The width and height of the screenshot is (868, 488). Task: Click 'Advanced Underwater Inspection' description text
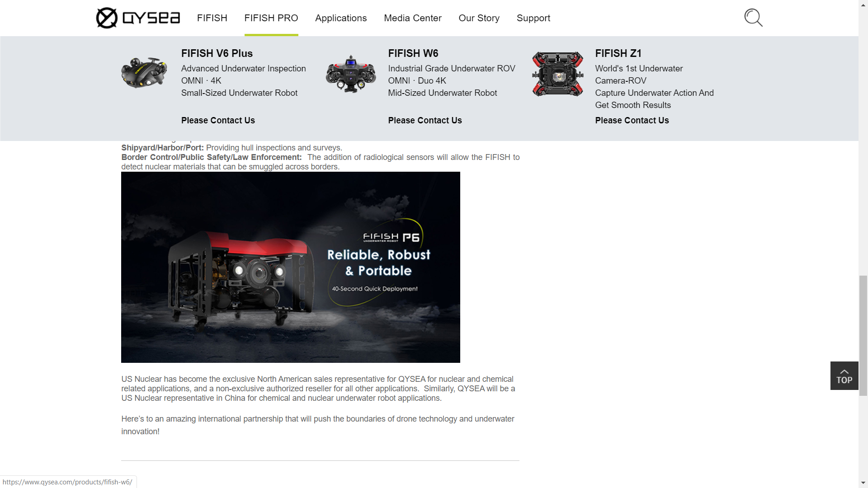point(244,68)
